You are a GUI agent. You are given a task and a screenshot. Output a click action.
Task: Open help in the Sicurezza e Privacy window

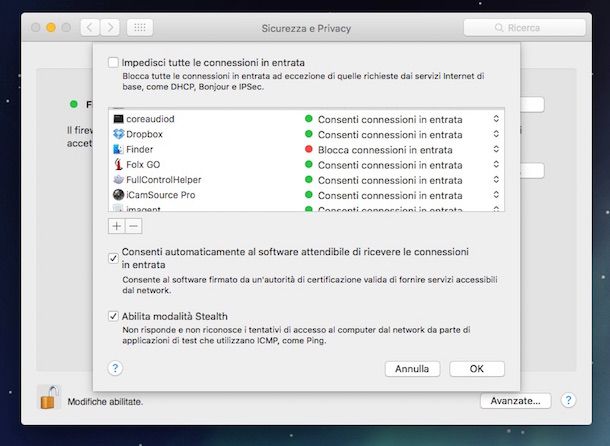pos(568,400)
